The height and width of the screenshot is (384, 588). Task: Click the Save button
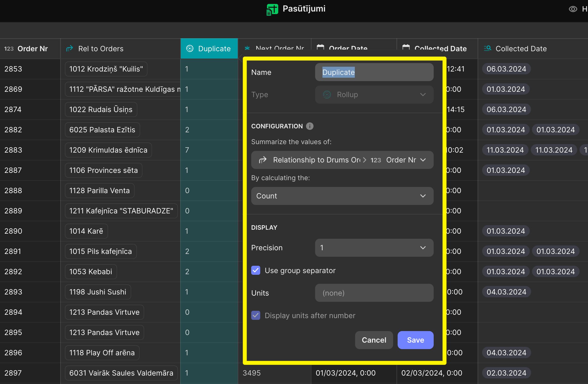[415, 340]
